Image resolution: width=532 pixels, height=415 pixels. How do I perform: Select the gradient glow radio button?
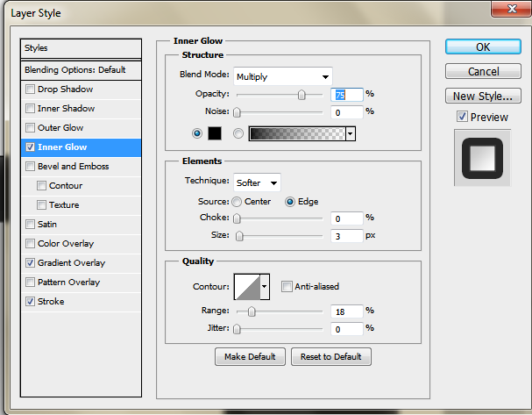coord(238,133)
